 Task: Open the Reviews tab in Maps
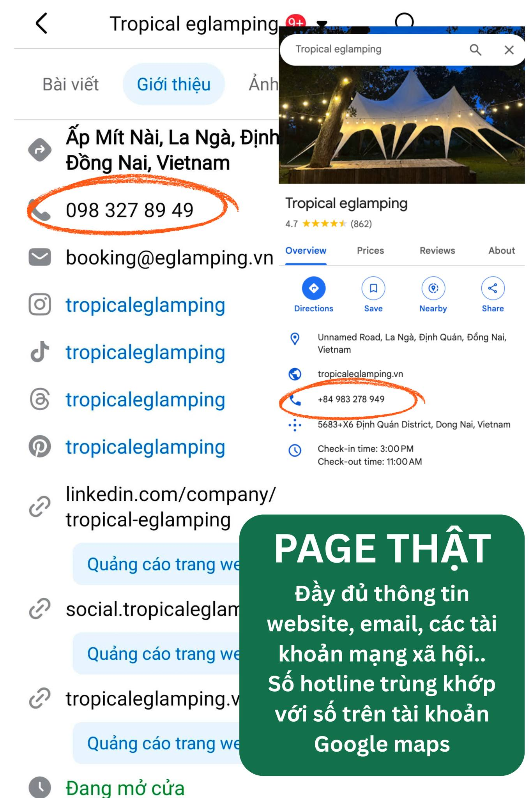[x=437, y=251]
